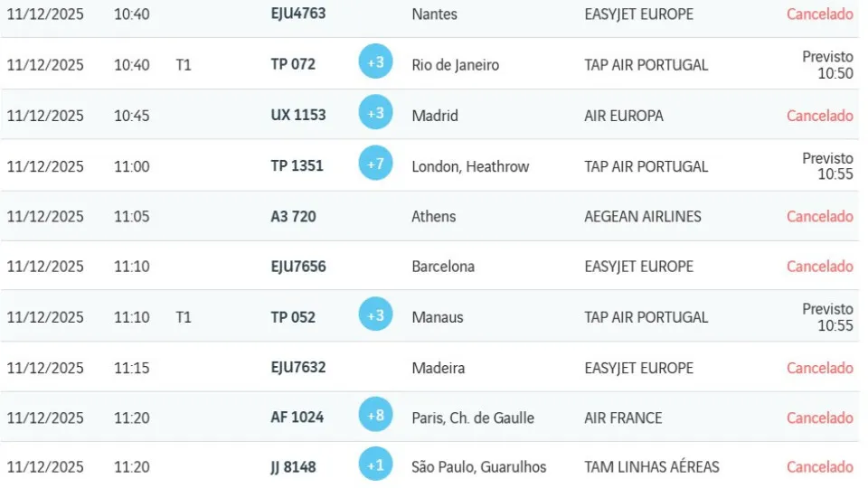The width and height of the screenshot is (868, 488).
Task: Click the +3 badge on flight TP 052
Action: tap(375, 314)
